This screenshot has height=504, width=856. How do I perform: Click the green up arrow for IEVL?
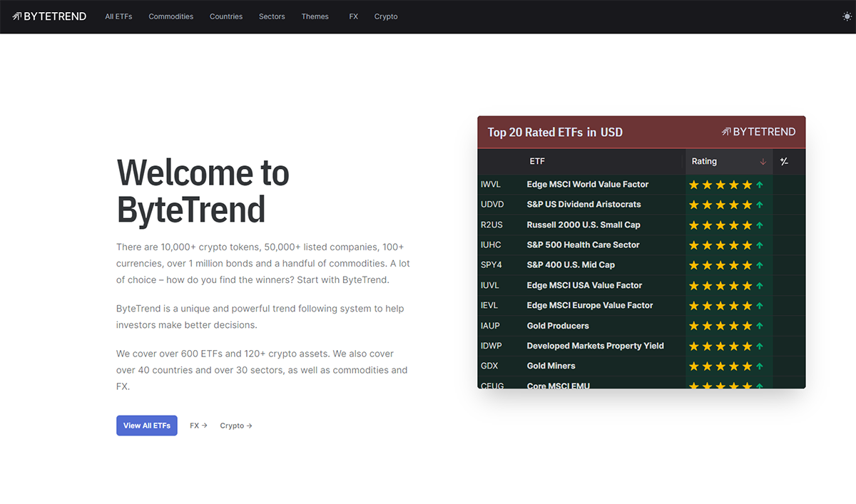click(760, 306)
